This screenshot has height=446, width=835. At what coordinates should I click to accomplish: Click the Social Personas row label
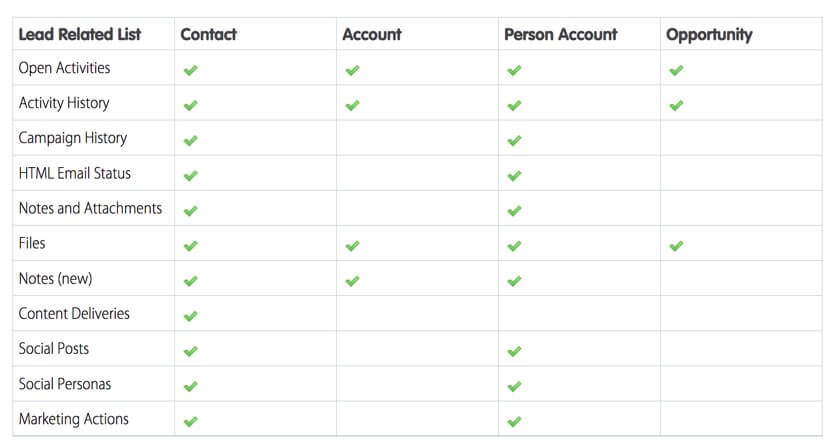(x=65, y=384)
